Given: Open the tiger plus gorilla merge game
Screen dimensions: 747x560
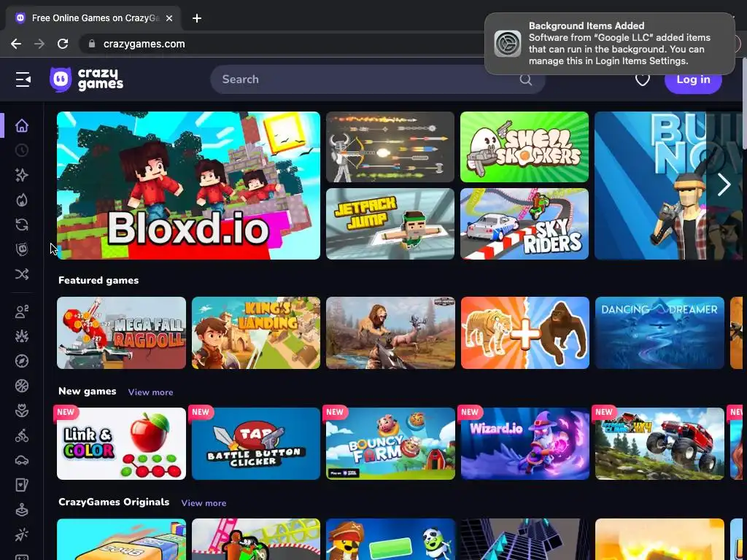Looking at the screenshot, I should (x=525, y=332).
